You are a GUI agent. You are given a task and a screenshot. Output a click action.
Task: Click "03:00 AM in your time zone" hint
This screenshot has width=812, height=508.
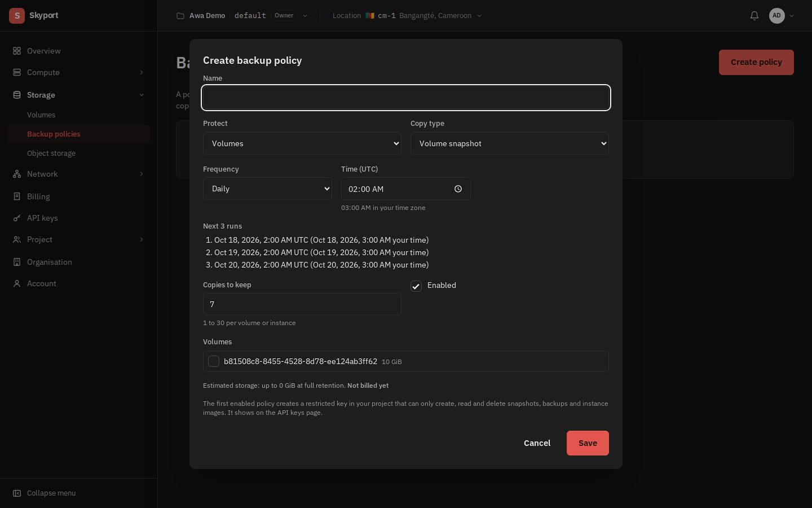[x=383, y=208]
